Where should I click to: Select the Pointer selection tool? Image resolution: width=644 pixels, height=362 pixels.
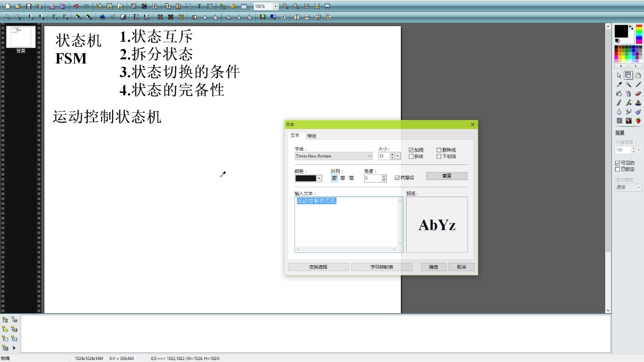tap(619, 75)
